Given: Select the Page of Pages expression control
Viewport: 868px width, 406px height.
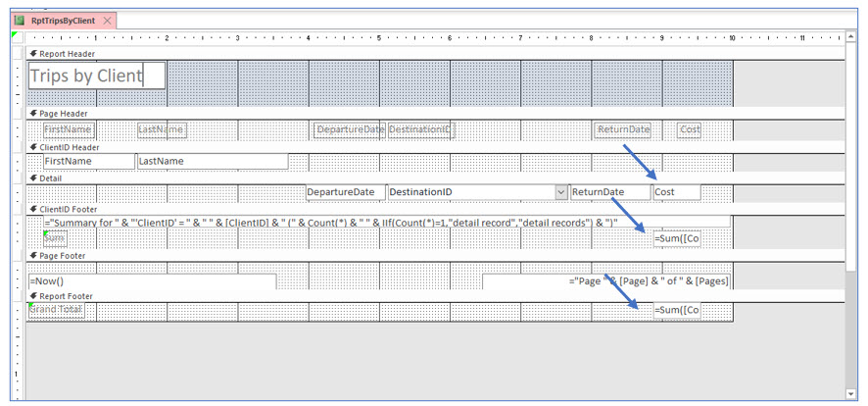Looking at the screenshot, I should pyautogui.click(x=606, y=281).
